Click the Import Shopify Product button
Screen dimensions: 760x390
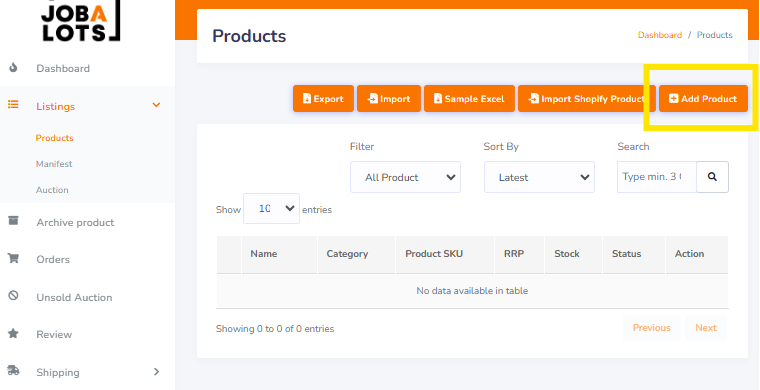586,99
